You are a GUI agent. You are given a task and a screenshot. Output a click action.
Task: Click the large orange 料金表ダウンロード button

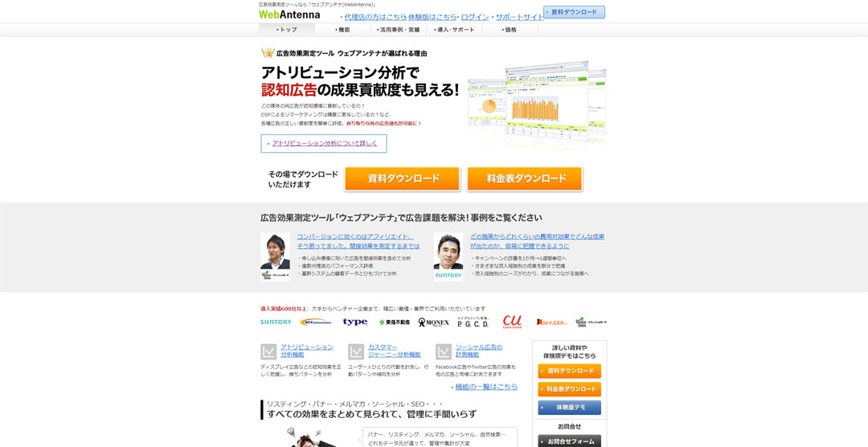click(x=525, y=179)
